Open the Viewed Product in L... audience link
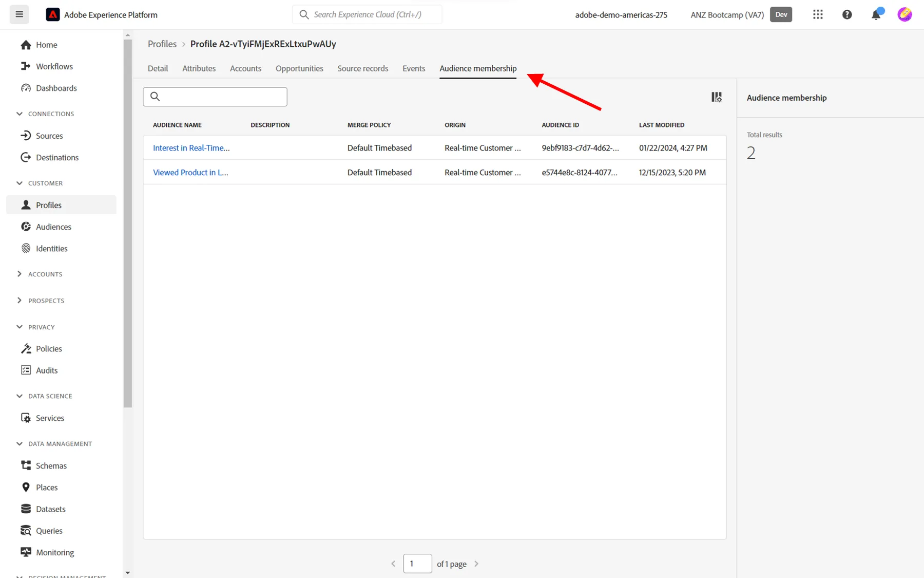 190,172
